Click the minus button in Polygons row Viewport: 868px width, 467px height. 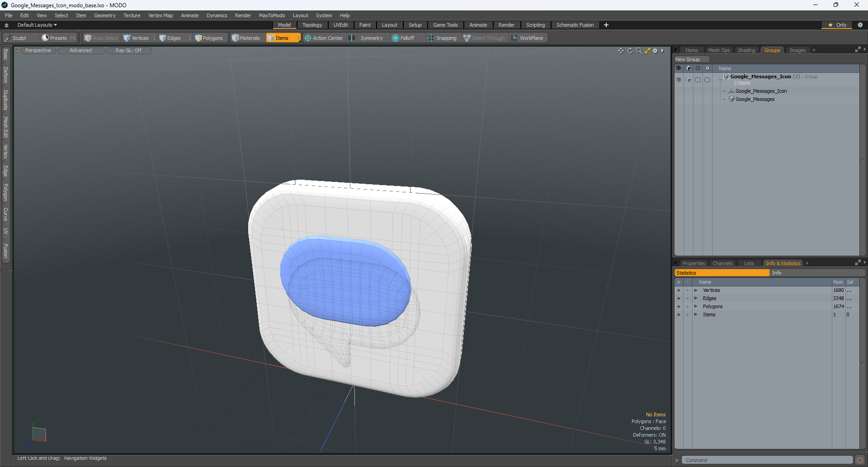click(x=688, y=306)
